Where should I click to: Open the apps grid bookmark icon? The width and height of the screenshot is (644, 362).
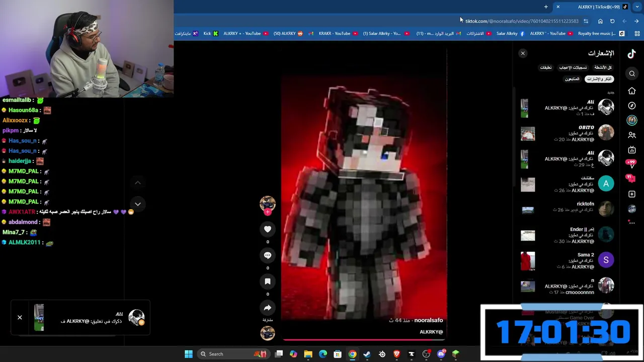tap(637, 34)
